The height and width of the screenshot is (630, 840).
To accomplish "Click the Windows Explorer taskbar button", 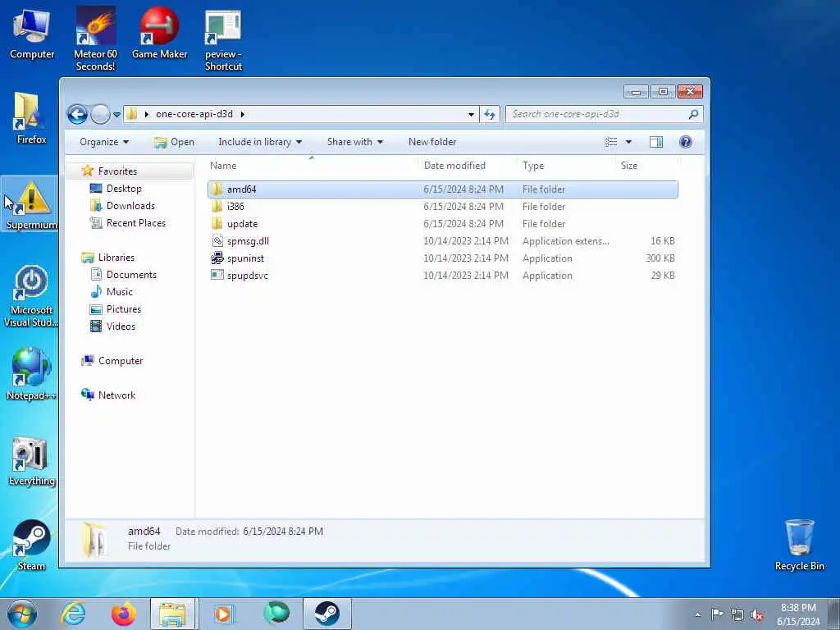I will click(173, 614).
